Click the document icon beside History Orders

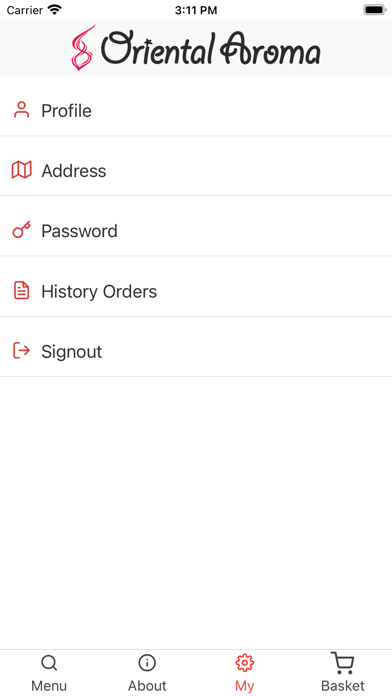[x=21, y=290]
